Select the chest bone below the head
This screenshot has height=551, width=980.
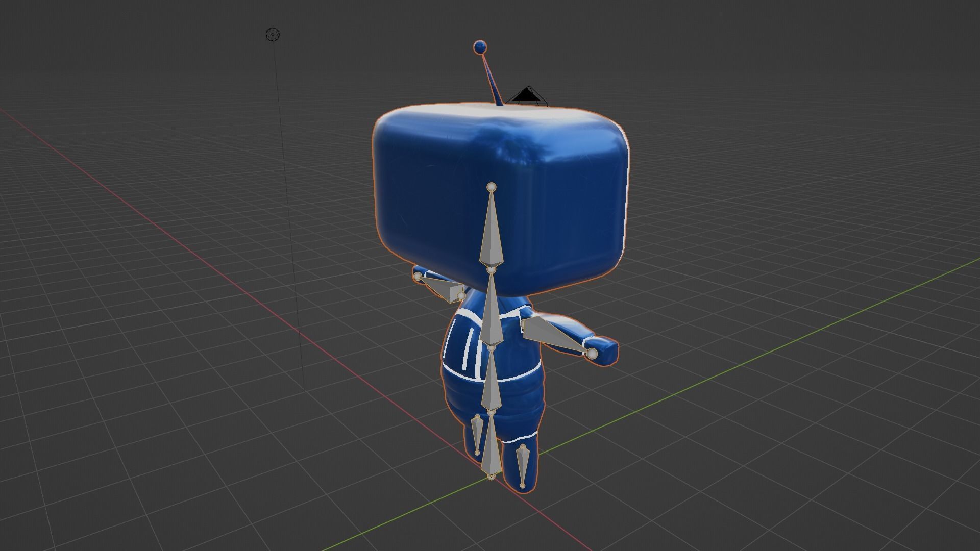491,310
